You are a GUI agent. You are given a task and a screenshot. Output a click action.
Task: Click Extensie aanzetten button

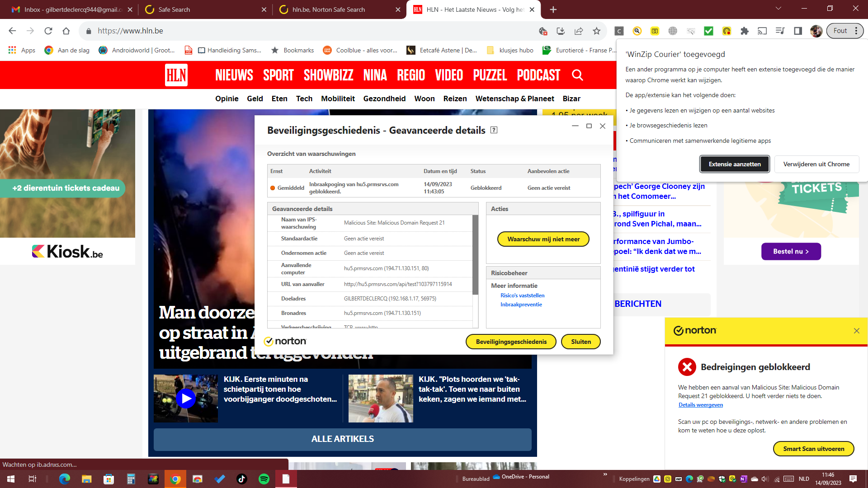735,164
